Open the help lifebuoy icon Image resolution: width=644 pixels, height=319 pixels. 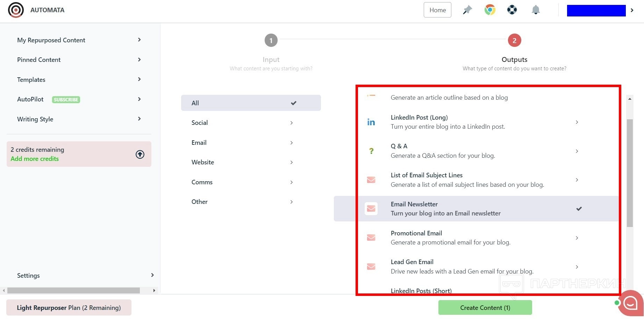click(x=512, y=10)
